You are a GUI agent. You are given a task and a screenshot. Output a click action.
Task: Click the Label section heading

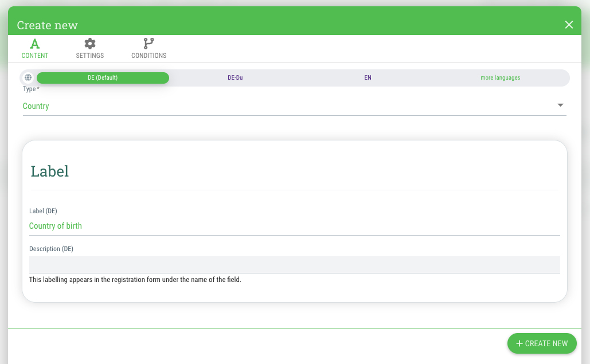[x=50, y=171]
